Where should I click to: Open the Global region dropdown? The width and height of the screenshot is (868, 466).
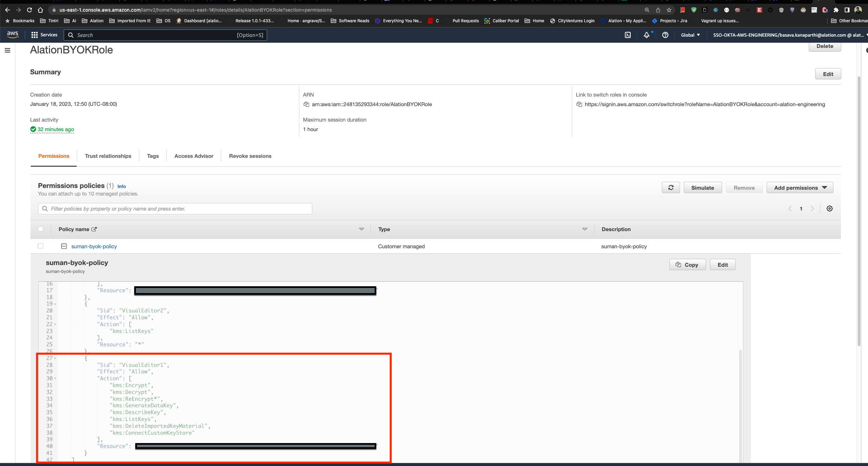(690, 35)
